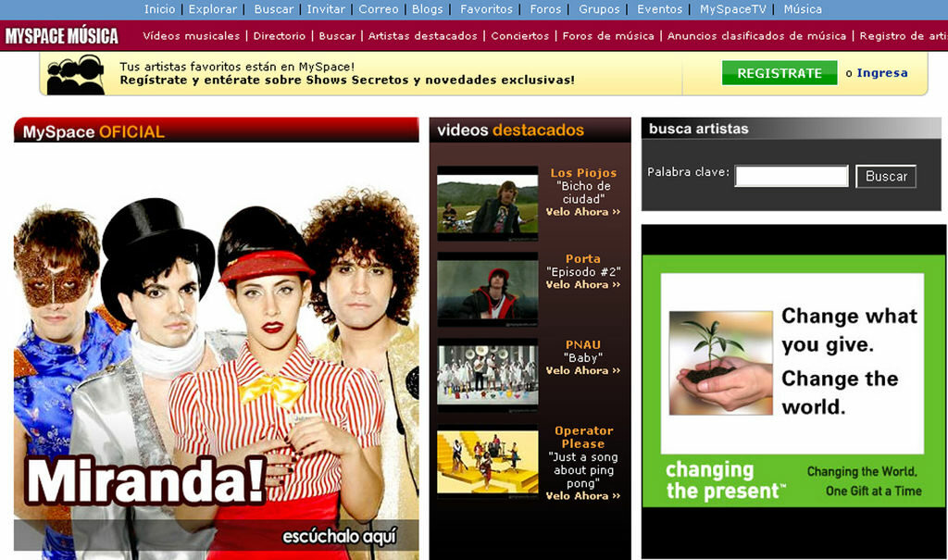Viewport: 948px width, 560px height.
Task: Open Grupos in the top navigation
Action: point(599,9)
